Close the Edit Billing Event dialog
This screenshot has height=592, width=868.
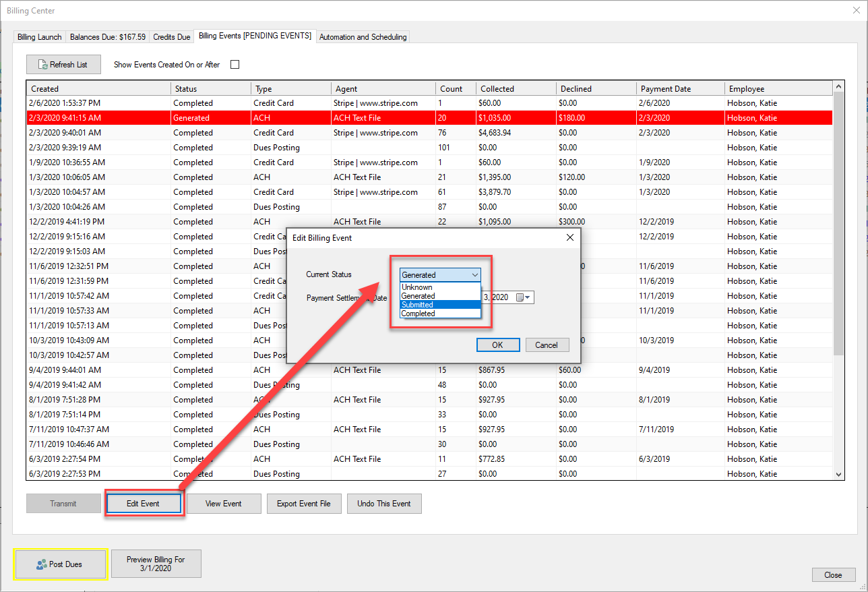[570, 237]
